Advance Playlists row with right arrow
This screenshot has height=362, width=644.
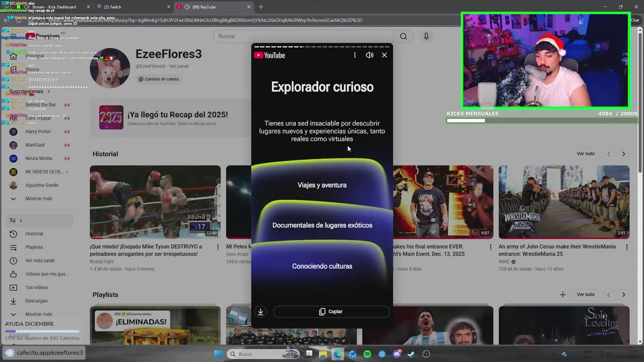click(623, 295)
